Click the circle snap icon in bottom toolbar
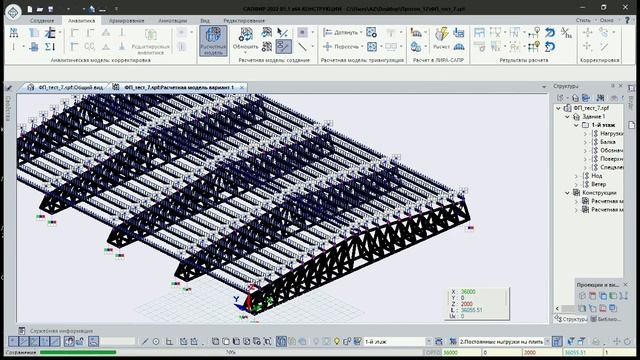This screenshot has width=640, height=360. pos(156,342)
